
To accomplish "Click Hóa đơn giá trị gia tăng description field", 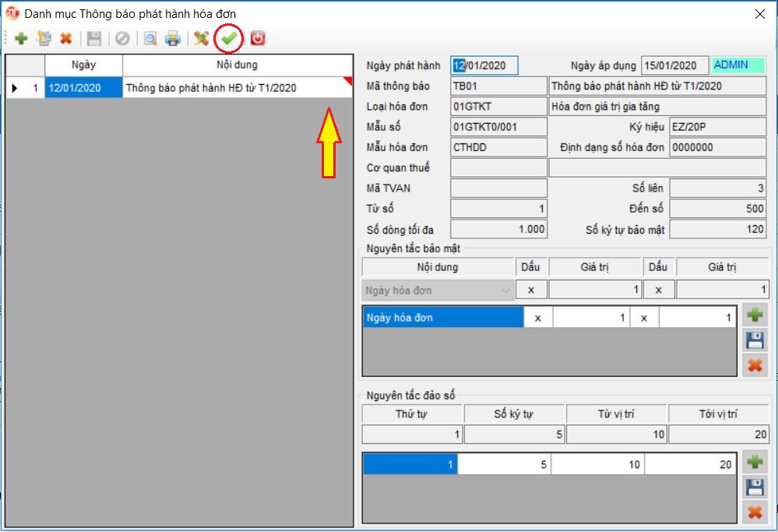I will tap(657, 106).
